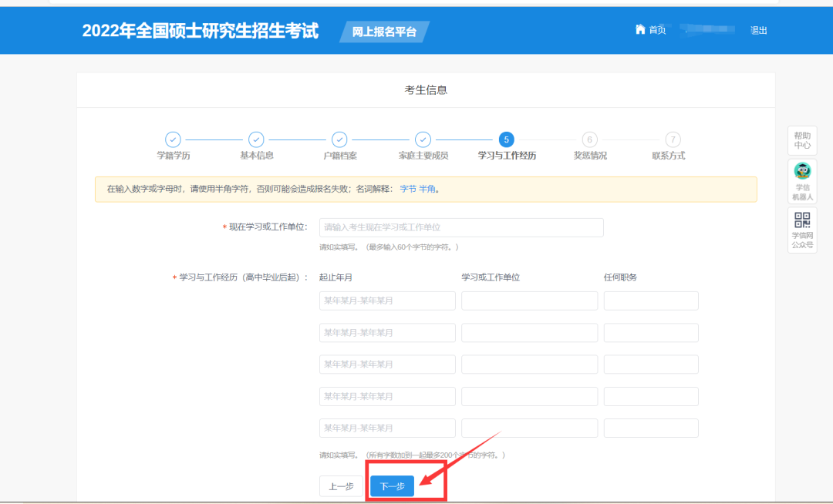Click step 3 户籍档案 checkmark circle
The image size is (833, 504).
tap(339, 139)
